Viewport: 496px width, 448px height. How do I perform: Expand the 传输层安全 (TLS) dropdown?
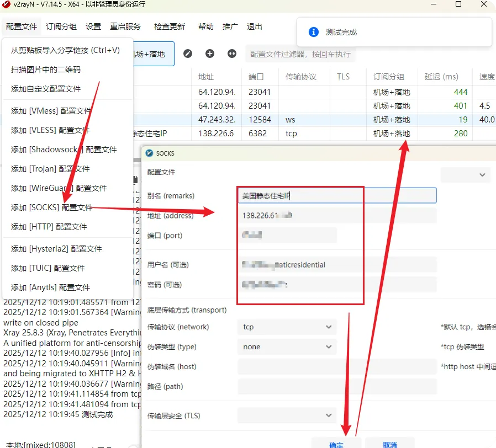click(x=287, y=415)
